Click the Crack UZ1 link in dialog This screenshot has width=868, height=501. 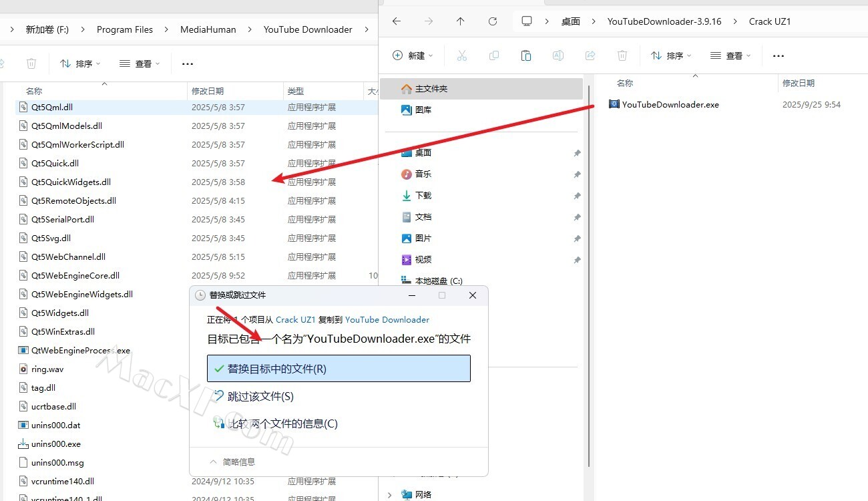coord(295,320)
